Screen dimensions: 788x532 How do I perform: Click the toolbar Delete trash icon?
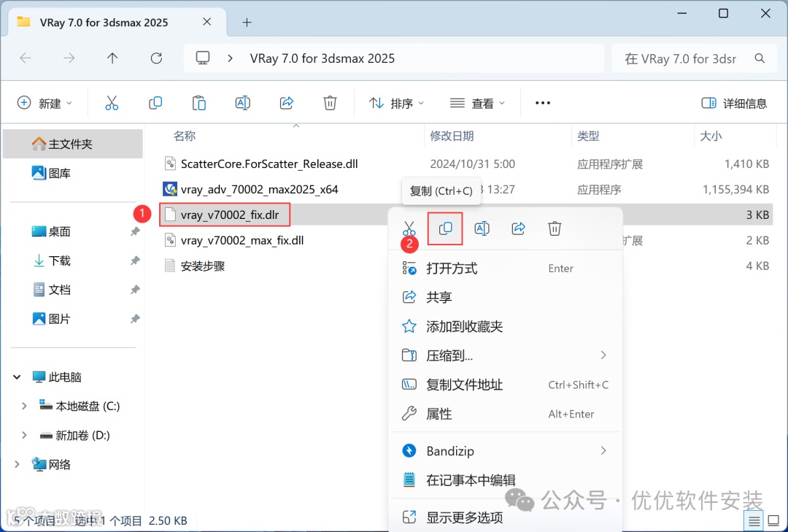[x=330, y=103]
